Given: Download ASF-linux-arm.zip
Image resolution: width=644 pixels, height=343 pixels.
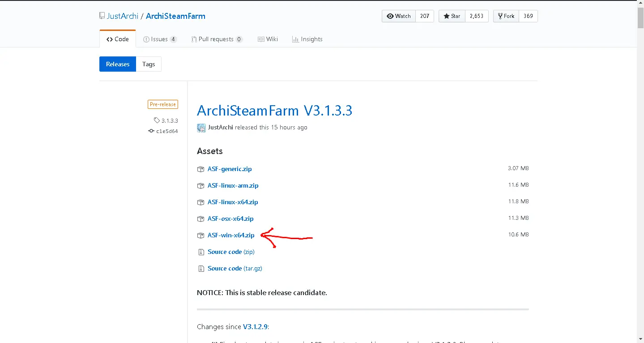Looking at the screenshot, I should (233, 186).
